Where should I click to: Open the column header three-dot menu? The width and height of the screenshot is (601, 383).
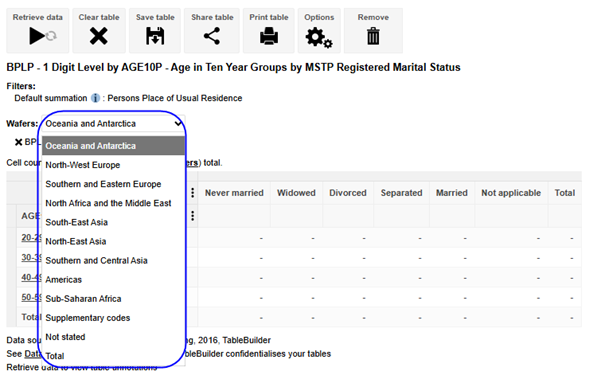click(x=192, y=192)
